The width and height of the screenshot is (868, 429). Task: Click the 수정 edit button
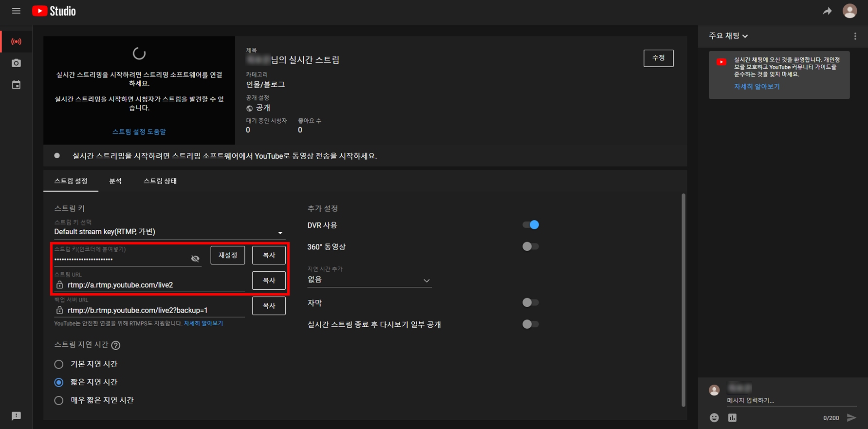658,58
